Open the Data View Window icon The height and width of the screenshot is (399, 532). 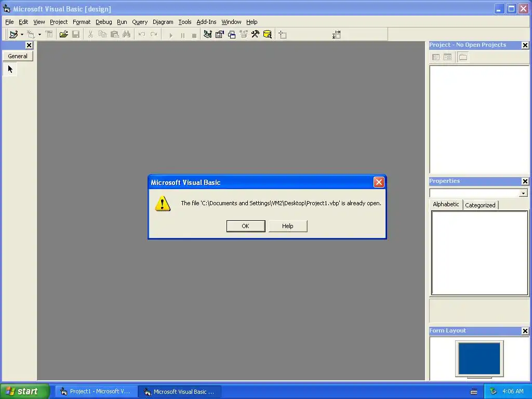click(x=268, y=34)
